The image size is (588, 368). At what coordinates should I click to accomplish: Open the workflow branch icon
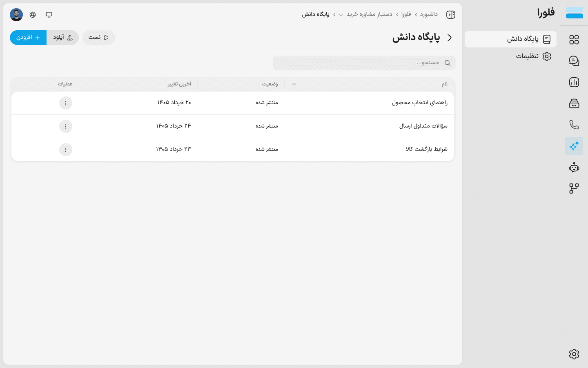coord(574,188)
